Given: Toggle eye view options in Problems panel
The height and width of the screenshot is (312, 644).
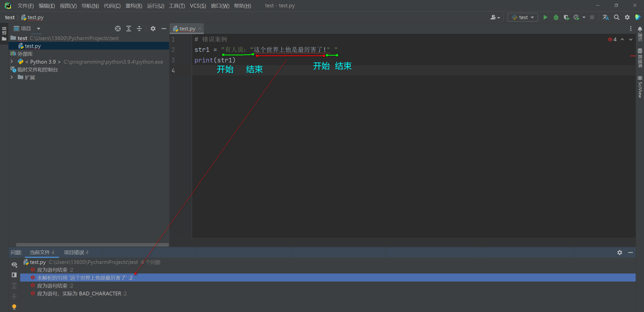Looking at the screenshot, I should pyautogui.click(x=14, y=264).
